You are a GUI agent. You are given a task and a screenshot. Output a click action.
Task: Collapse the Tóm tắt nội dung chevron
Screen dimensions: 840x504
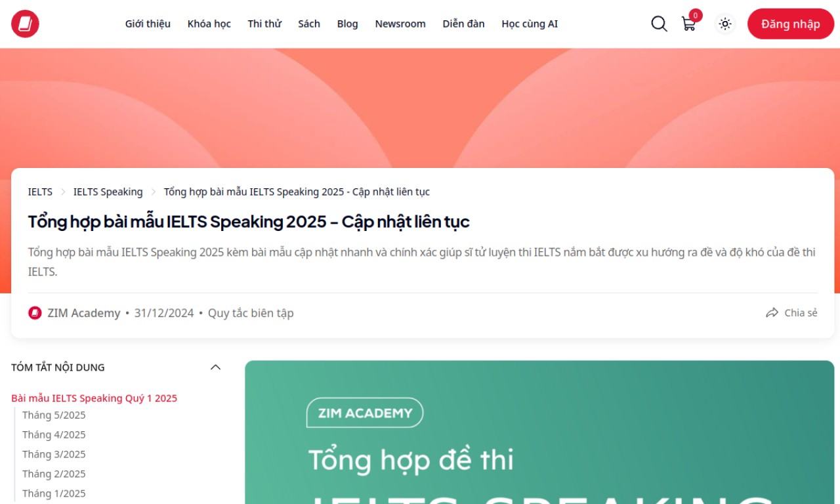215,367
